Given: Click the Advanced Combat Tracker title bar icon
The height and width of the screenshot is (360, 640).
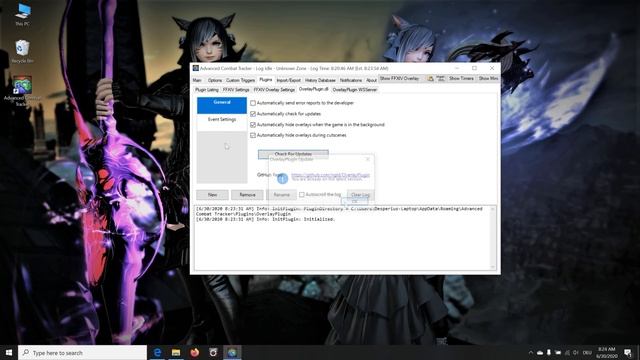Looking at the screenshot, I should (196, 68).
